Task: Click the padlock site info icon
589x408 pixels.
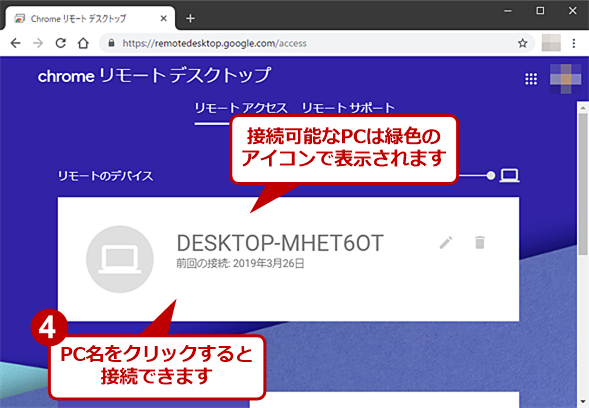Action: tap(111, 43)
